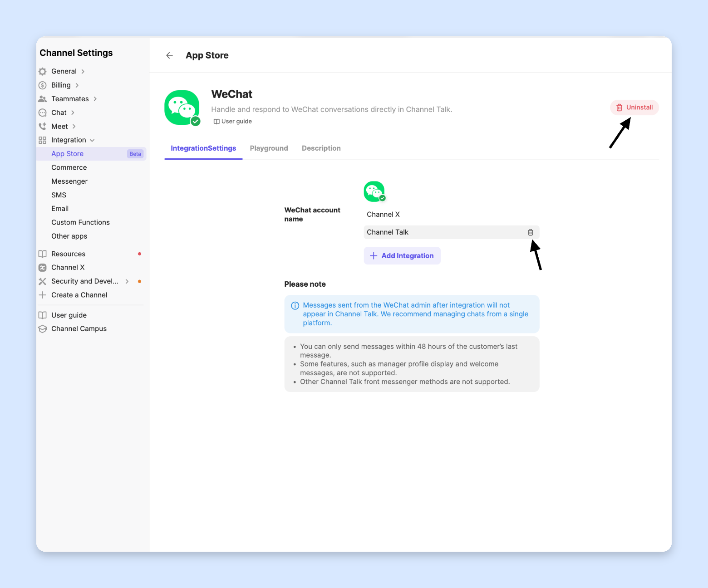Click the General gear icon
Screen dimensions: 708x588
point(43,71)
